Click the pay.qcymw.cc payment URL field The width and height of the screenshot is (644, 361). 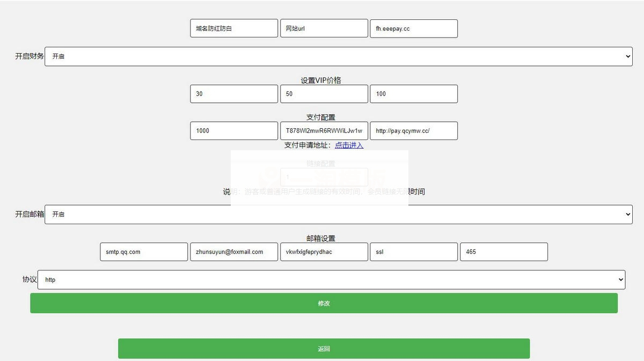413,130
